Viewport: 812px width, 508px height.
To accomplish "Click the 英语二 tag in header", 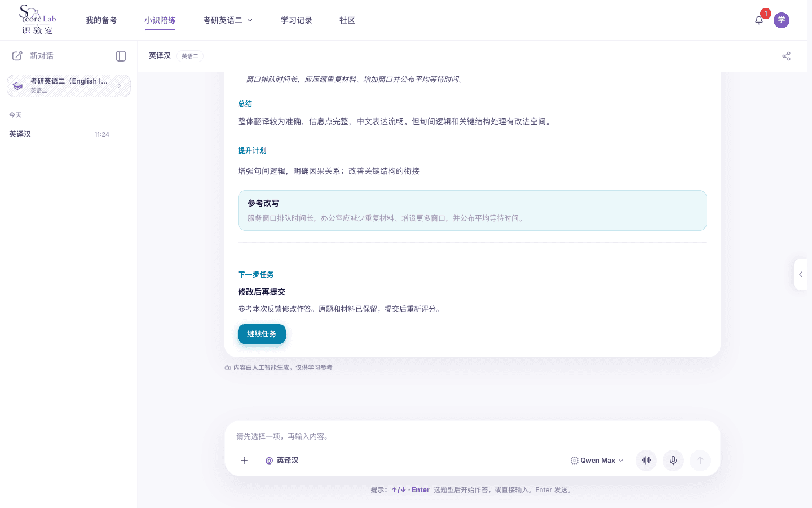I will [x=190, y=56].
